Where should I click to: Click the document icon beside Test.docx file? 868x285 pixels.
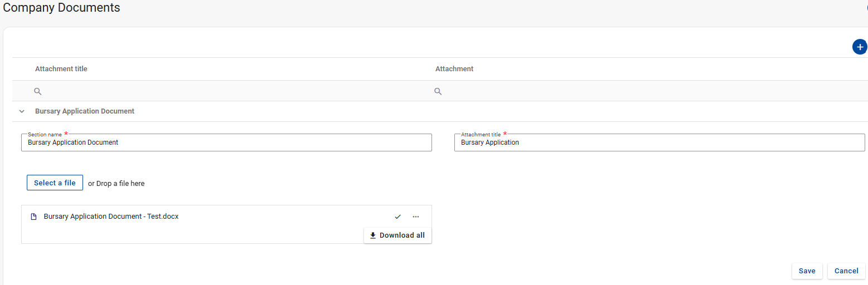coord(33,217)
